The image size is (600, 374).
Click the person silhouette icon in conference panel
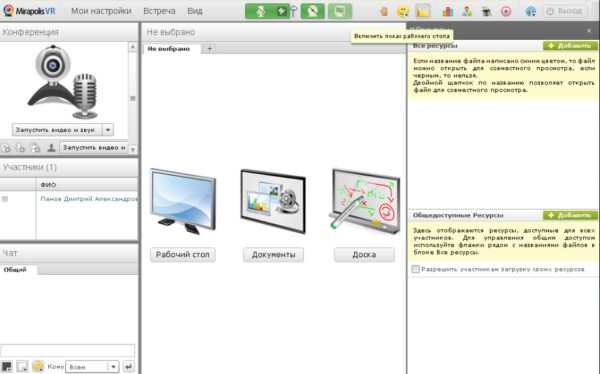[x=51, y=147]
